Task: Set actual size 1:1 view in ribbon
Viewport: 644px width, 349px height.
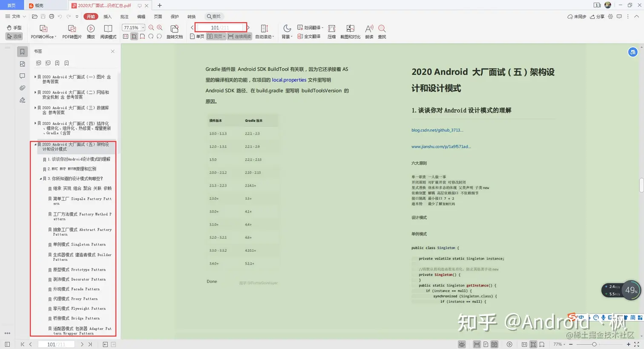Action: pyautogui.click(x=126, y=37)
